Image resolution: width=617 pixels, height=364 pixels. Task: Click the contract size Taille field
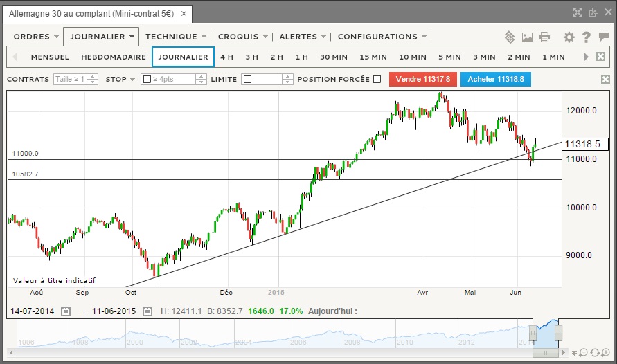[x=71, y=80]
